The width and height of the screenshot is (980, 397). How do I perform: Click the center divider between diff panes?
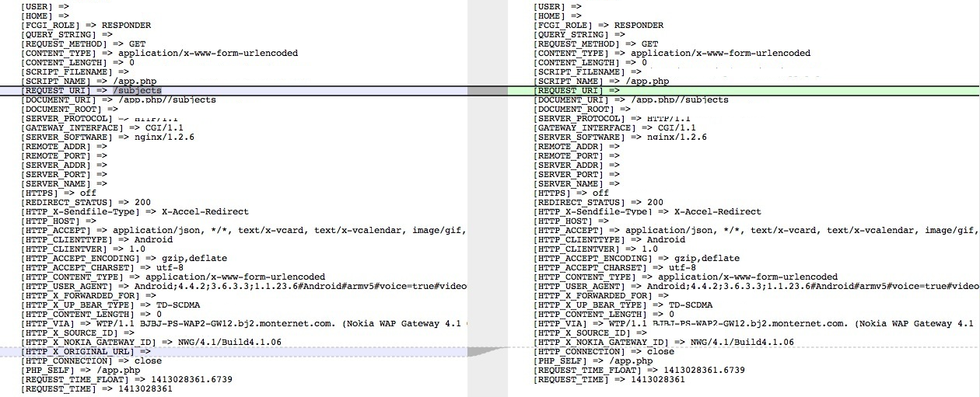point(487,198)
